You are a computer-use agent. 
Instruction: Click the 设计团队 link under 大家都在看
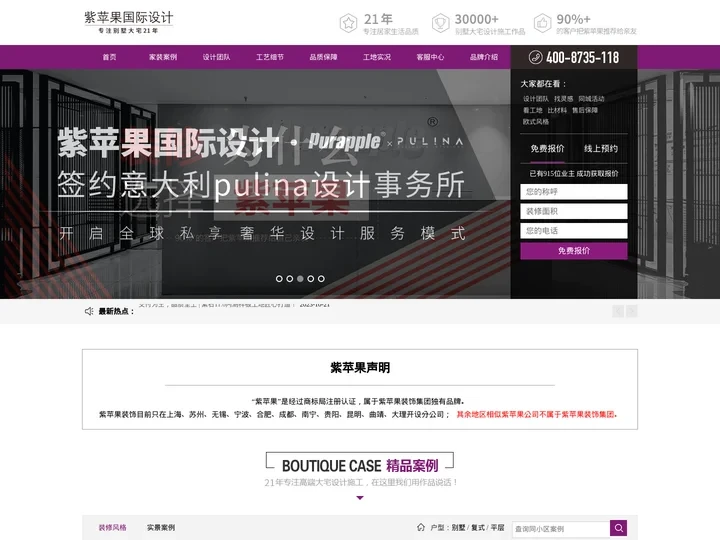536,99
